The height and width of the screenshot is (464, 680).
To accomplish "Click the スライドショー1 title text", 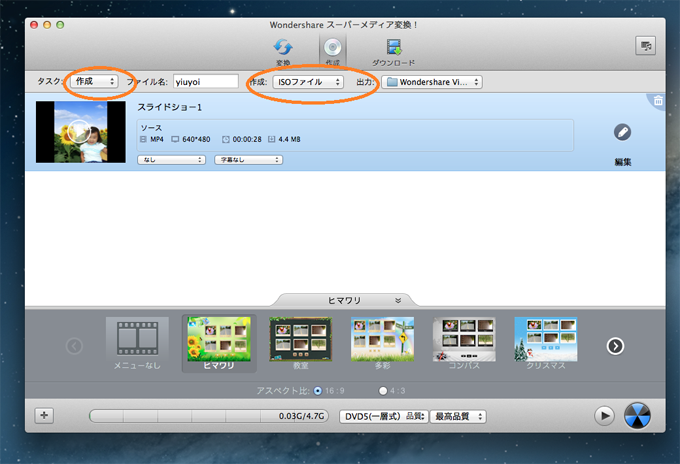I will point(170,107).
